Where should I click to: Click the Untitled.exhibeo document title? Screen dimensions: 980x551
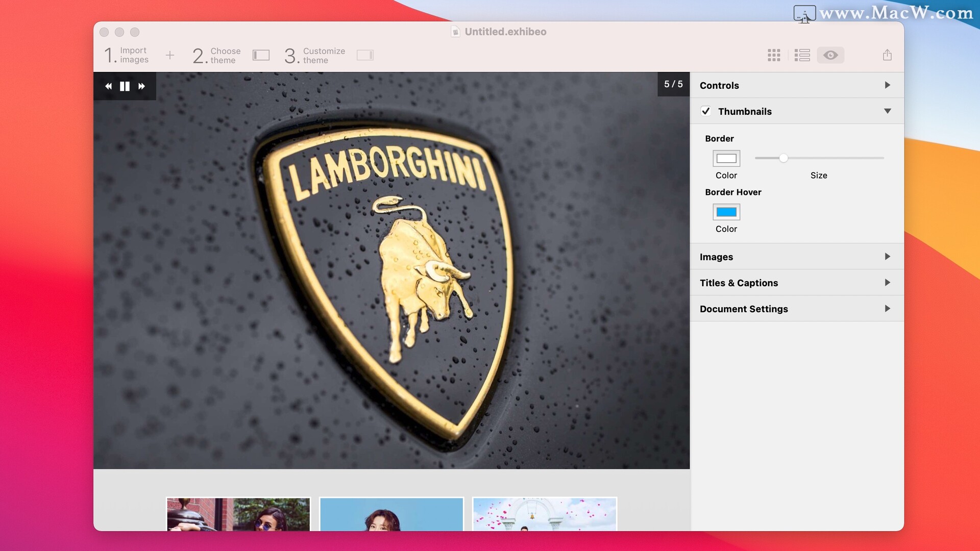505,32
